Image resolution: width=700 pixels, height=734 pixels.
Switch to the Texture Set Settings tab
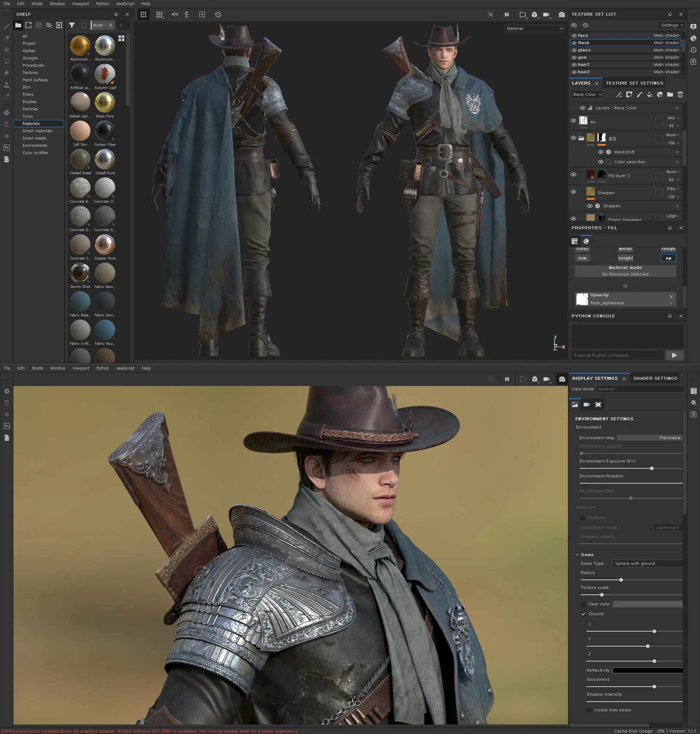634,83
